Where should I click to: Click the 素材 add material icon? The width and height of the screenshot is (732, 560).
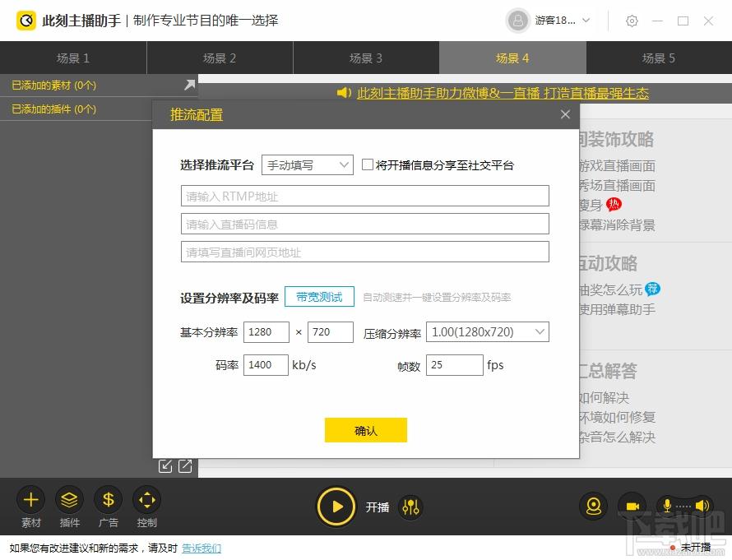[31, 499]
